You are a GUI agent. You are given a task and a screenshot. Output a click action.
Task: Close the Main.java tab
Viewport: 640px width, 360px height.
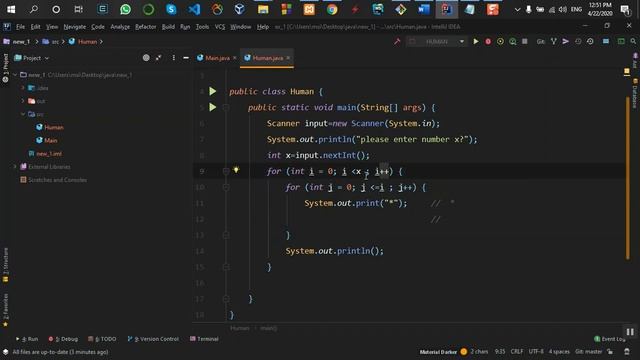pyautogui.click(x=235, y=58)
